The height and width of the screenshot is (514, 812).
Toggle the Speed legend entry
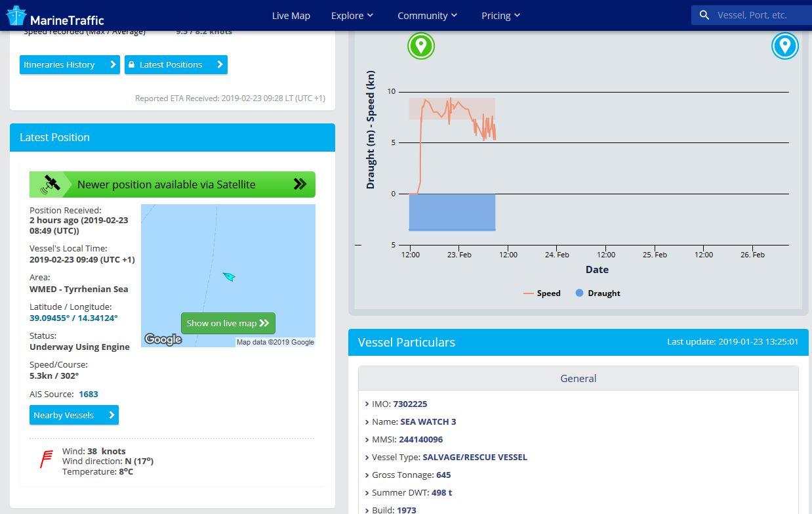pos(542,293)
